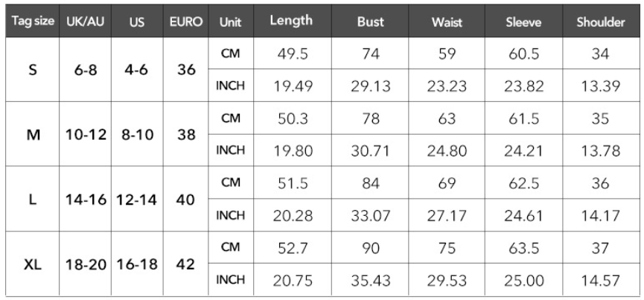Click the Shoulder column header
Image resolution: width=644 pixels, height=300 pixels.
[601, 21]
